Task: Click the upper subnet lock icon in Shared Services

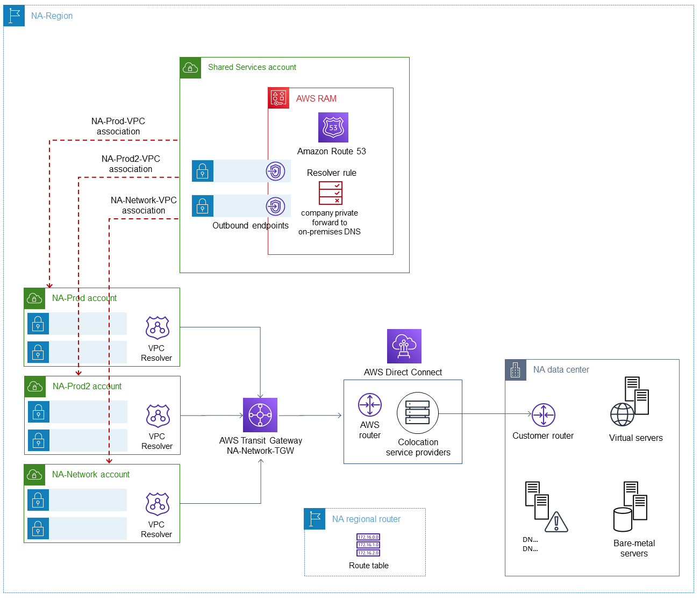Action: coord(203,171)
